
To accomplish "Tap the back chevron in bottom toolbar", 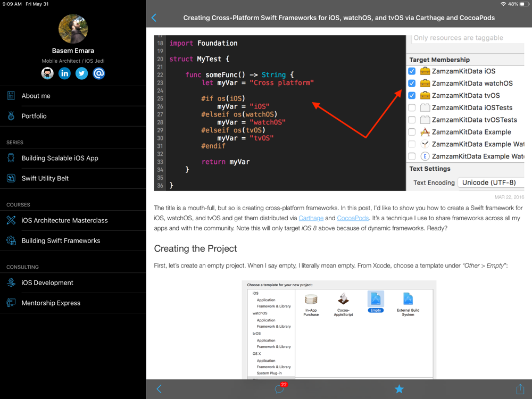I will [159, 389].
